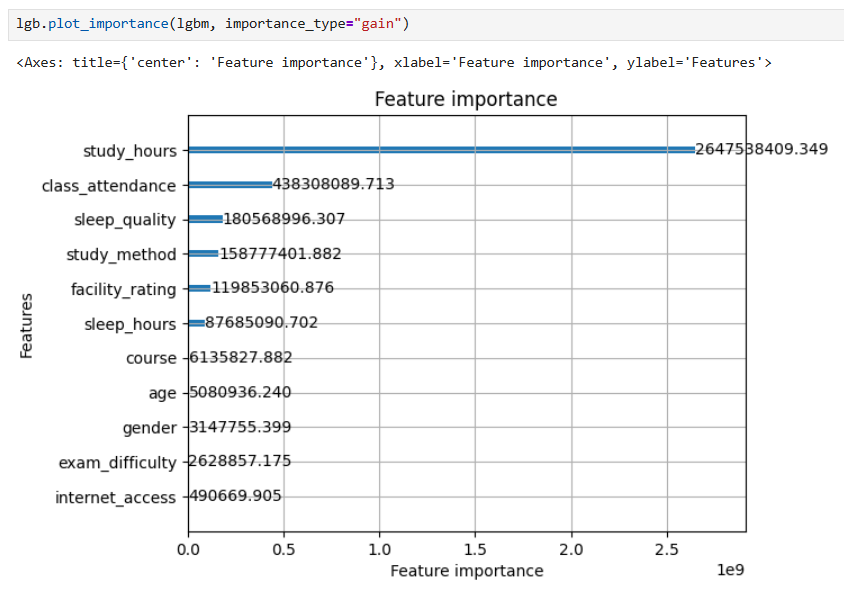Click the Axes output text line
This screenshot has height=595, width=844.
(x=393, y=63)
